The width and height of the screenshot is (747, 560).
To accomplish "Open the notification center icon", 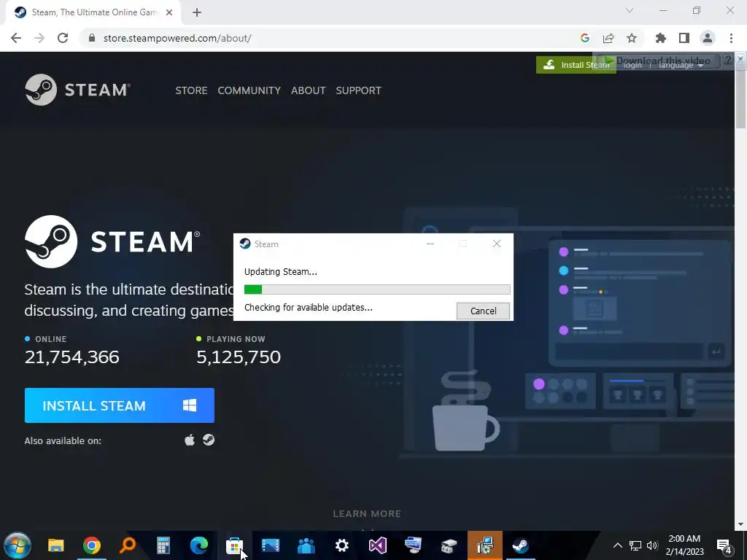I will pos(724,545).
